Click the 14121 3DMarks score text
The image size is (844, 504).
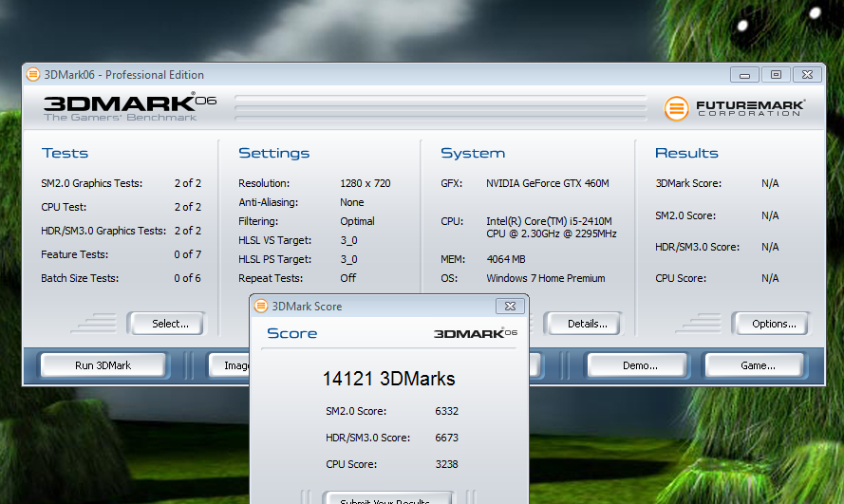click(x=388, y=379)
